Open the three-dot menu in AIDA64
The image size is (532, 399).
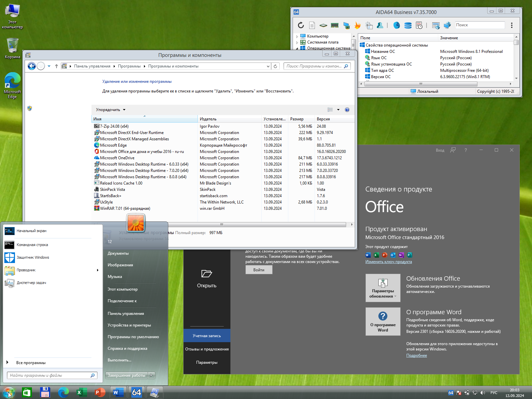(512, 25)
